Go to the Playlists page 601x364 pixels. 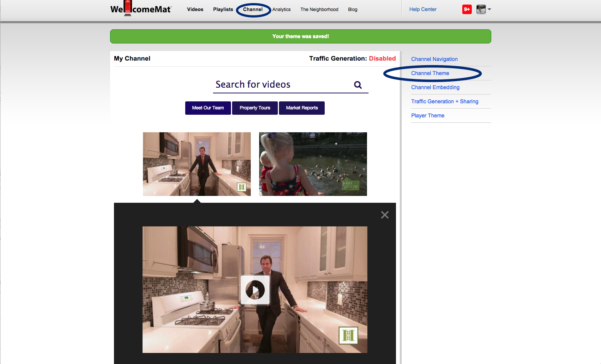pyautogui.click(x=223, y=10)
